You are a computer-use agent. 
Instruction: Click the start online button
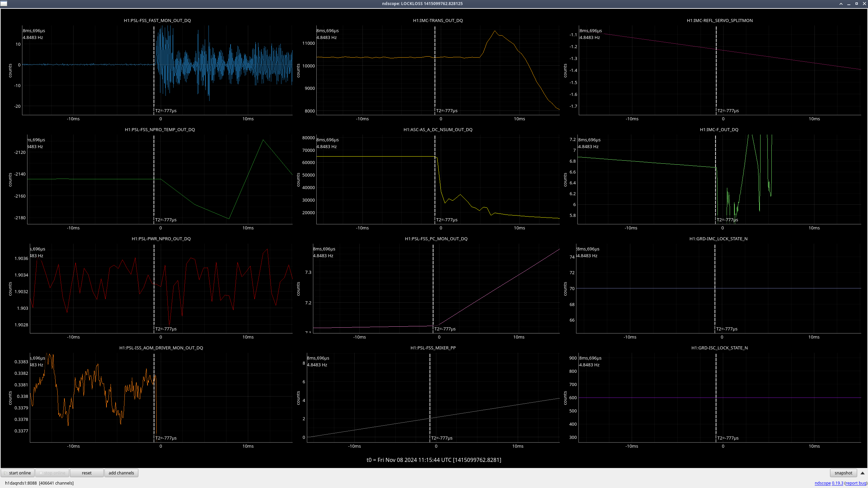(18, 473)
